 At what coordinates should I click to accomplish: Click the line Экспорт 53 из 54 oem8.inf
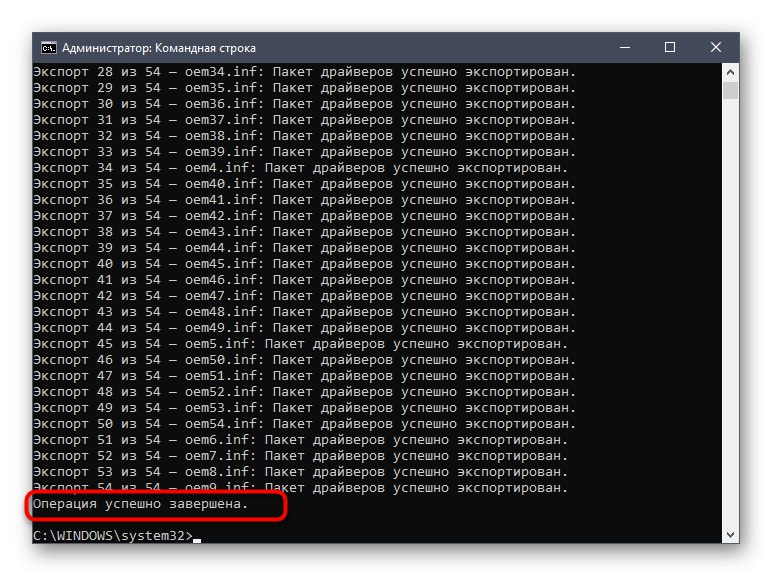[x=300, y=472]
